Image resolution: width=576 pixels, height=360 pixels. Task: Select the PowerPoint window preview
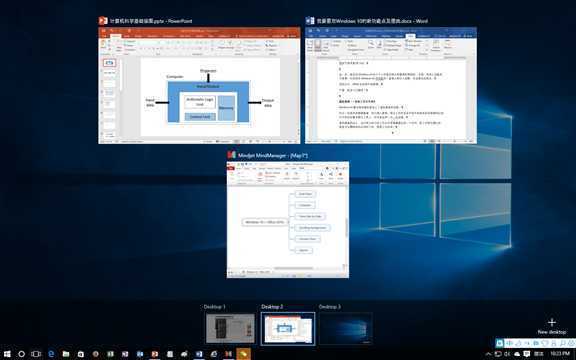pyautogui.click(x=199, y=85)
